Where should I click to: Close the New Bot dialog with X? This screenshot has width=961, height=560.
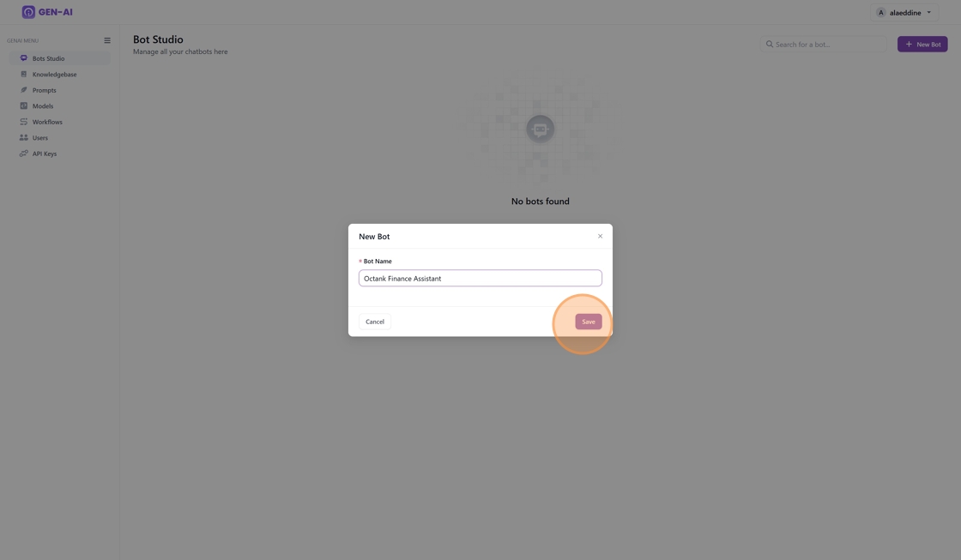coord(600,236)
